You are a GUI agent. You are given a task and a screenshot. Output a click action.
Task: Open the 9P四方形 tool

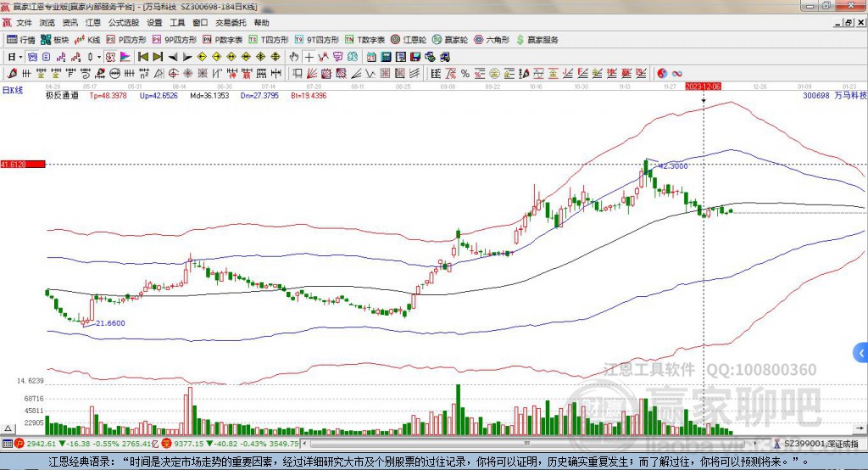(175, 40)
